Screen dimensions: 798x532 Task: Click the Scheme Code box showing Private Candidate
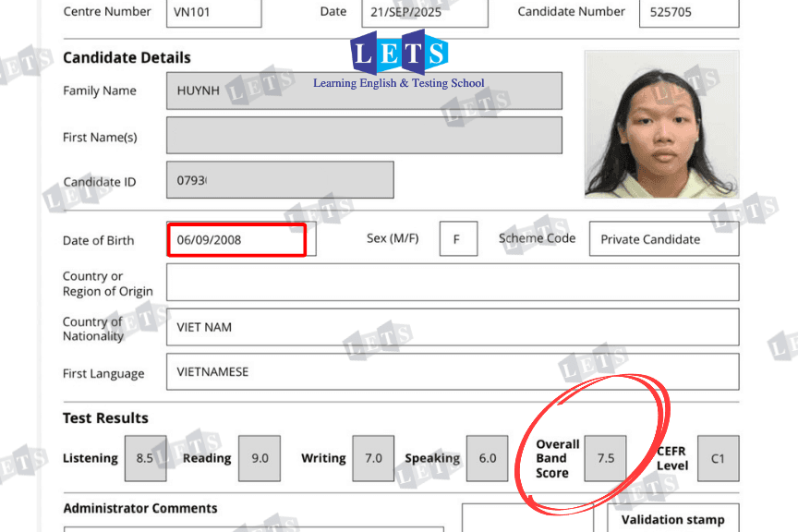[662, 238]
